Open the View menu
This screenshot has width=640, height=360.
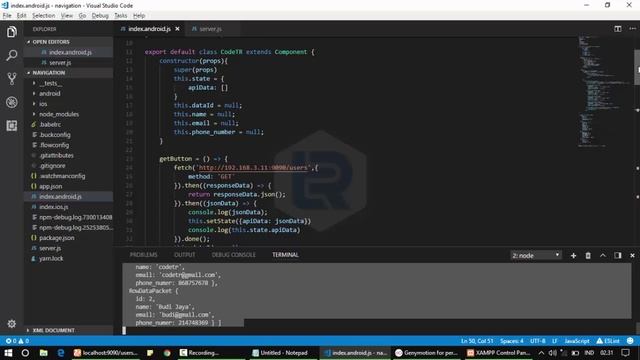(x=67, y=16)
